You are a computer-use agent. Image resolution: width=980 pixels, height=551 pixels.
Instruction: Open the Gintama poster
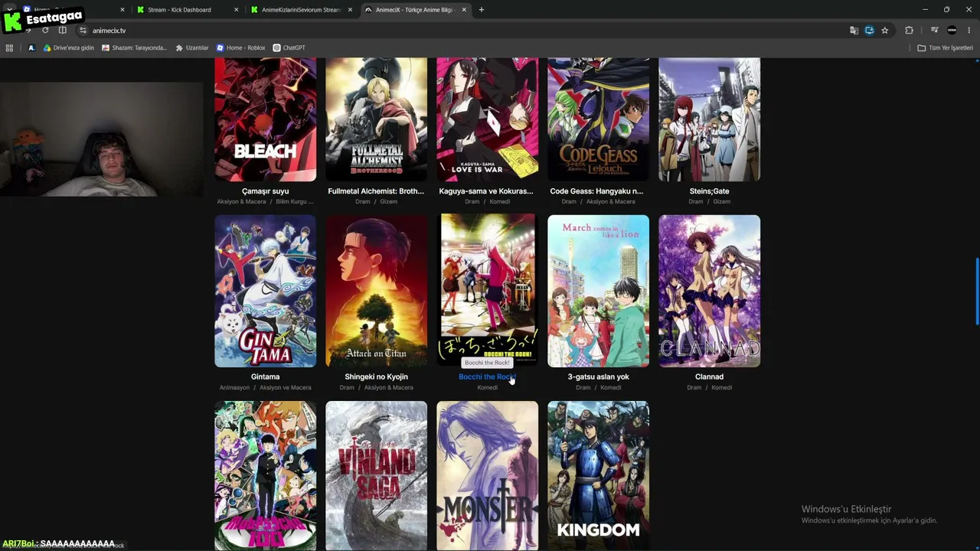point(265,291)
